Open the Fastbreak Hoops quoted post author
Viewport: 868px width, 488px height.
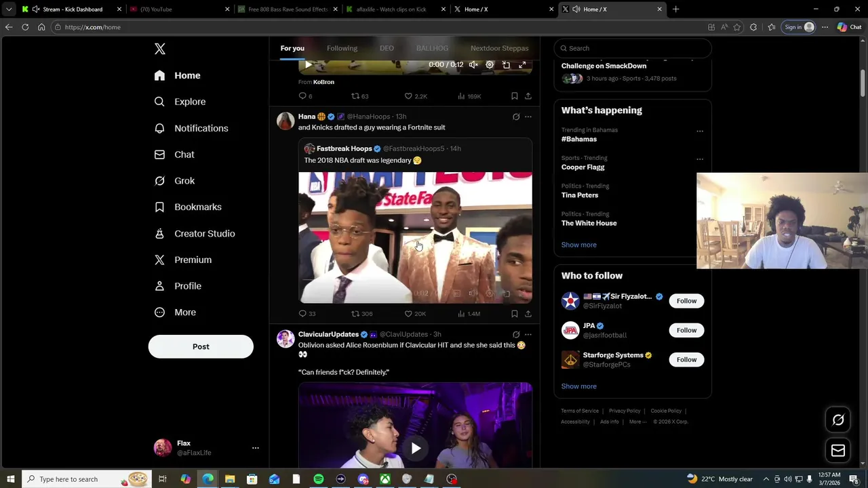tap(344, 148)
